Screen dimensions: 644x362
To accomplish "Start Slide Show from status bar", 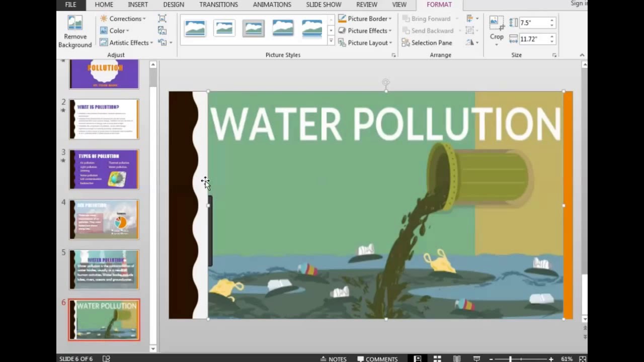I will [476, 358].
